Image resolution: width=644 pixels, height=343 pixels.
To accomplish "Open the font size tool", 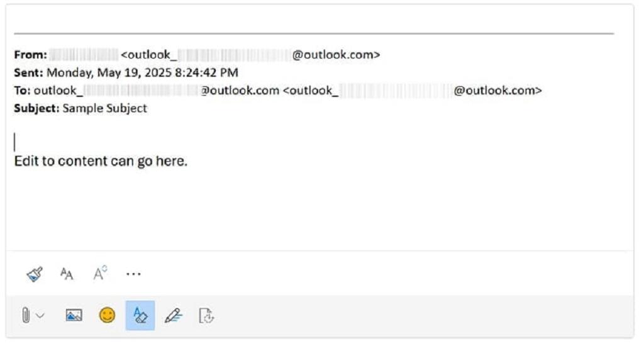I will coord(67,274).
